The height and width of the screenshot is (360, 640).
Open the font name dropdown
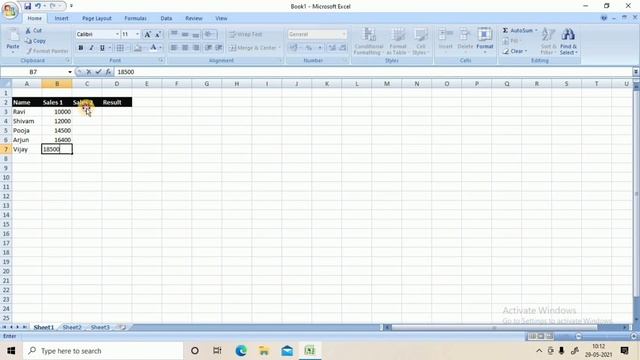[117, 34]
